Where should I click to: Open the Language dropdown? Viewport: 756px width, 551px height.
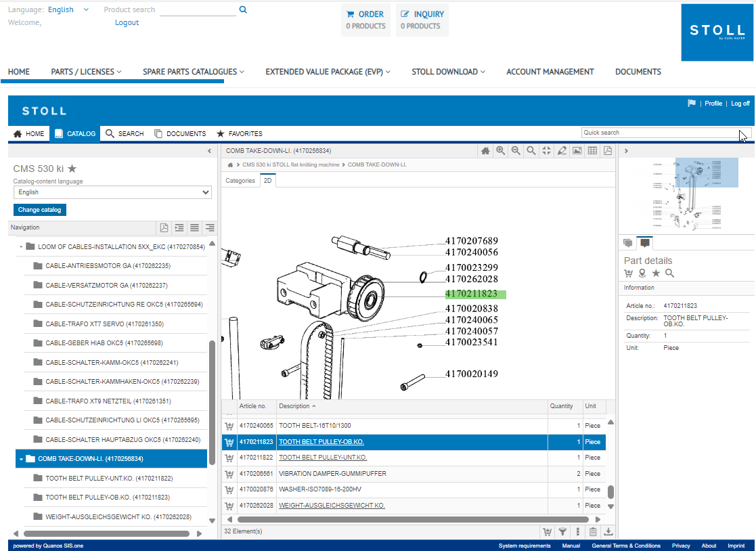[68, 9]
